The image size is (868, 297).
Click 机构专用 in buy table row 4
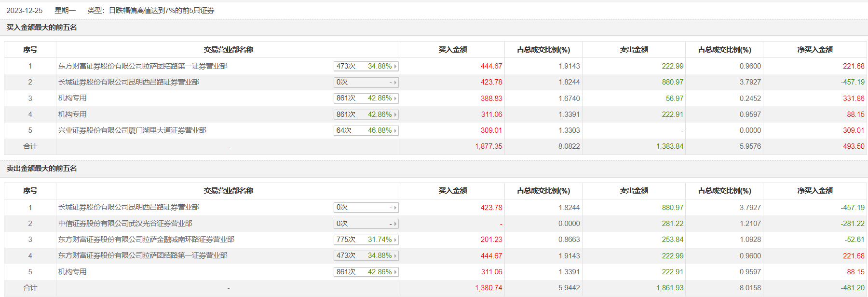72,114
